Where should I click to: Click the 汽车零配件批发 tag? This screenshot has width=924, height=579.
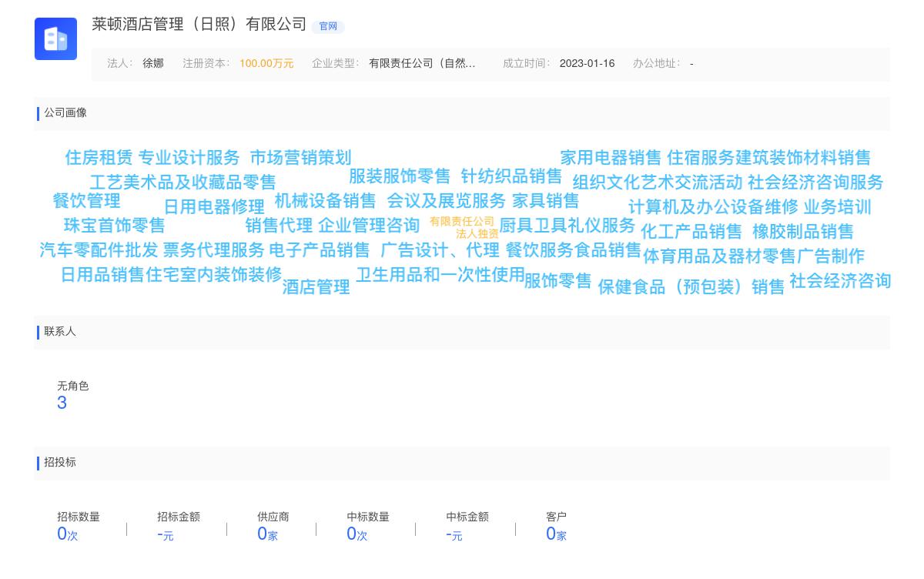point(99,250)
